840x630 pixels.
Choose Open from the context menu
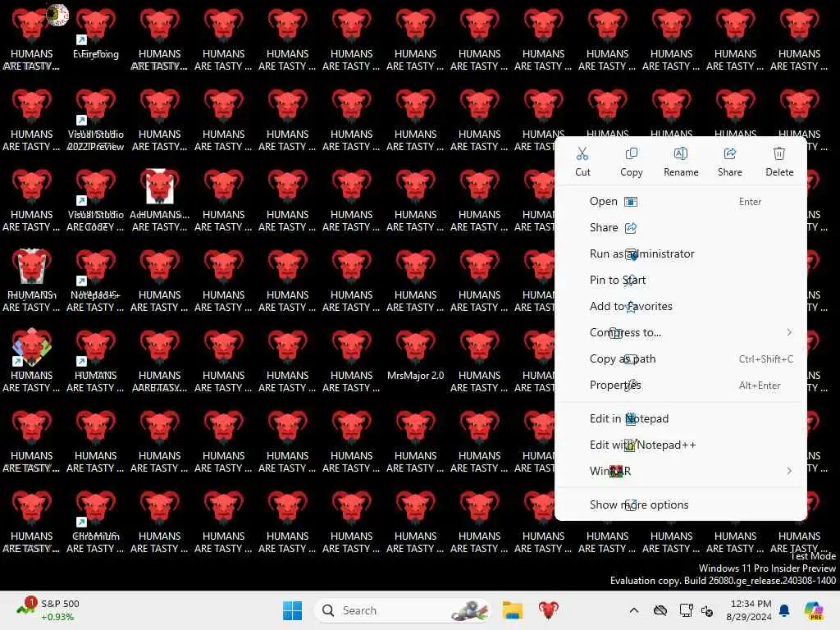pyautogui.click(x=680, y=202)
